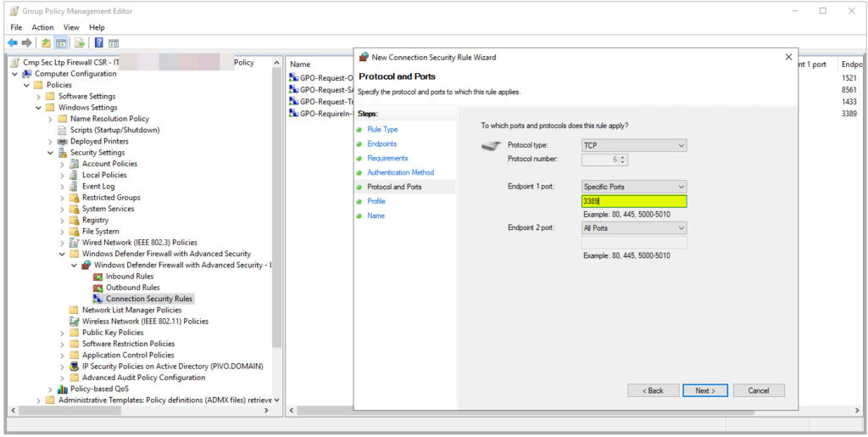
Task: Open the Action menu
Action: tap(42, 27)
